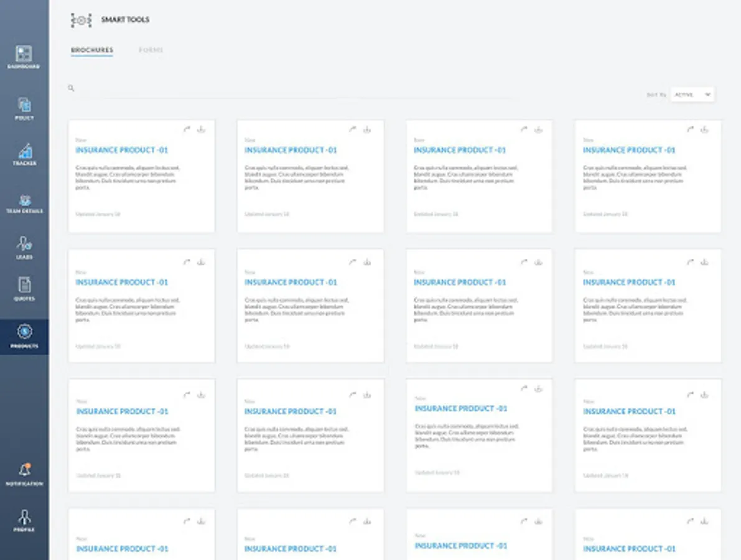
Task: Download the third card in the top row
Action: click(538, 129)
